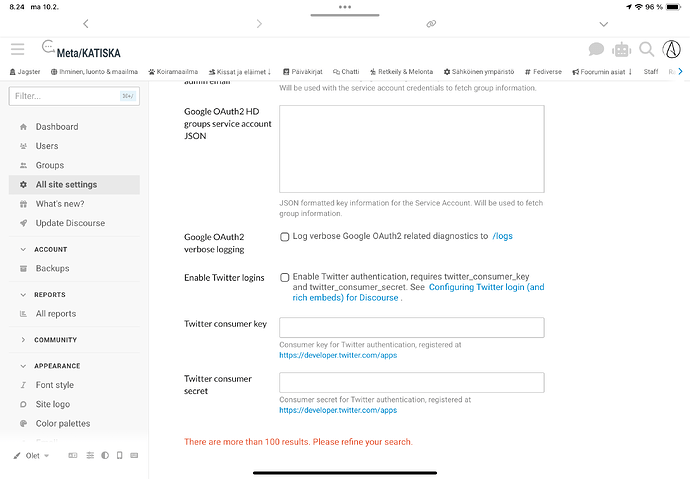The image size is (690, 479).
Task: Open Font style in sidebar
Action: click(x=74, y=385)
